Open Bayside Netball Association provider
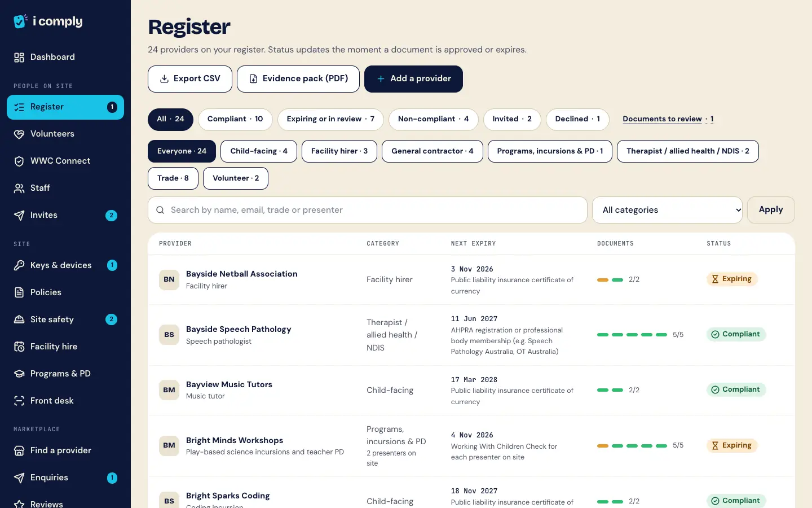 pyautogui.click(x=242, y=274)
